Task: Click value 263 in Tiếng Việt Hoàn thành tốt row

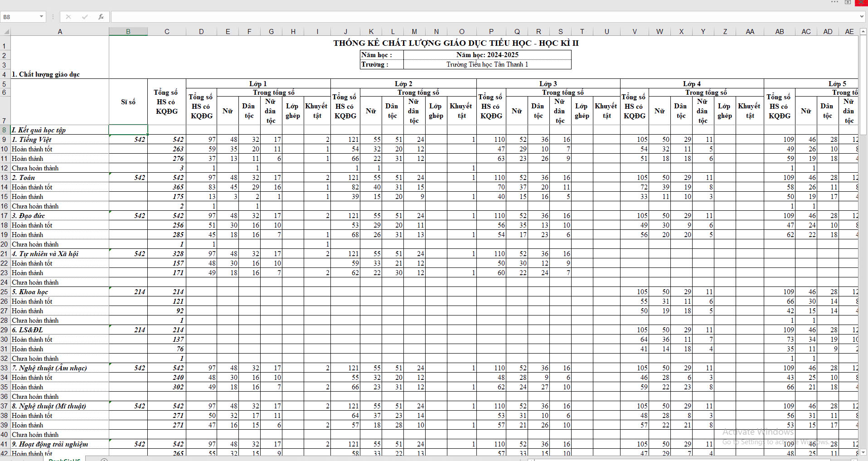Action: [167, 149]
